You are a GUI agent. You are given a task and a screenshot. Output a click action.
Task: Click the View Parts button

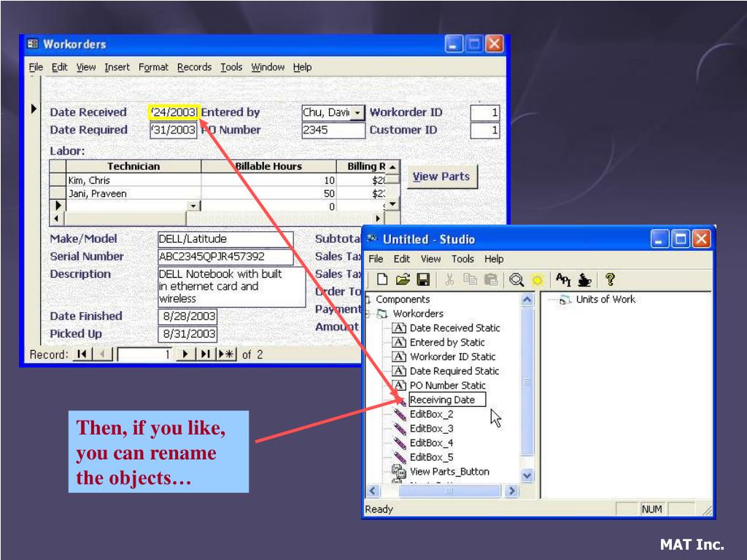(x=441, y=176)
